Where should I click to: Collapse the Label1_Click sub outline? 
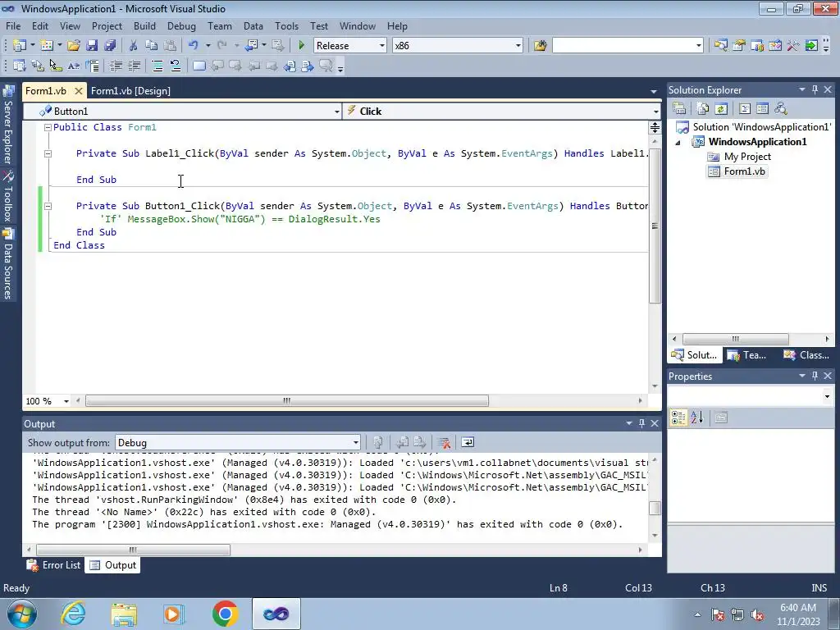(x=48, y=153)
